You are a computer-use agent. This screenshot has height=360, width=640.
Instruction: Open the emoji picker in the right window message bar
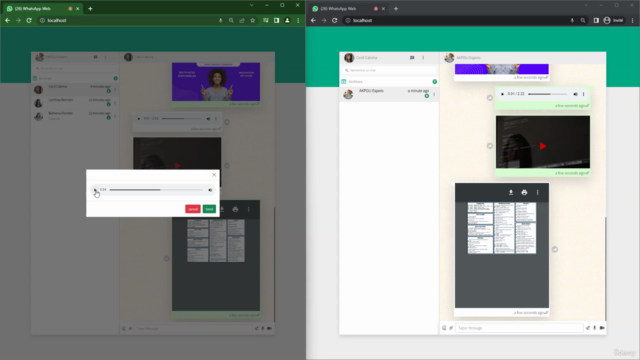click(444, 328)
